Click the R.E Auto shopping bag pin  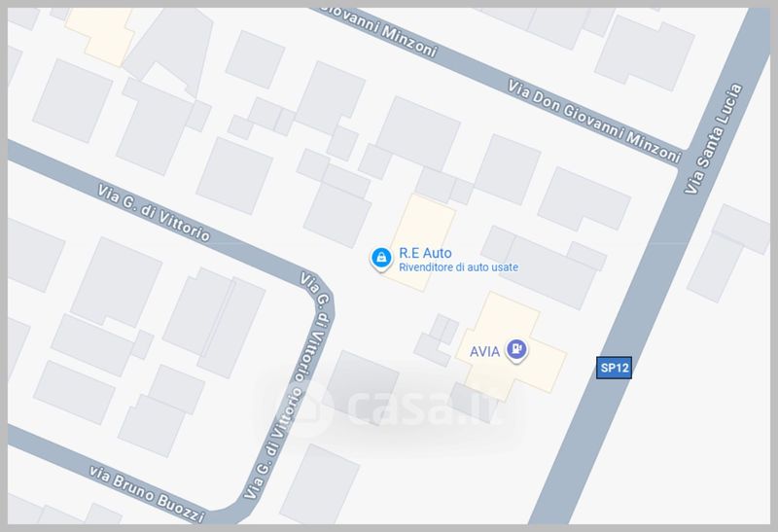381,258
